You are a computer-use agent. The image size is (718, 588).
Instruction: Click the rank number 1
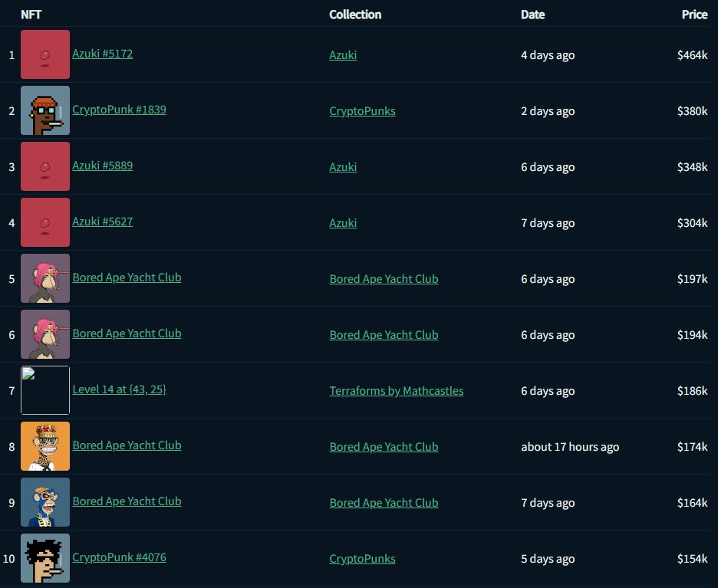pyautogui.click(x=12, y=55)
